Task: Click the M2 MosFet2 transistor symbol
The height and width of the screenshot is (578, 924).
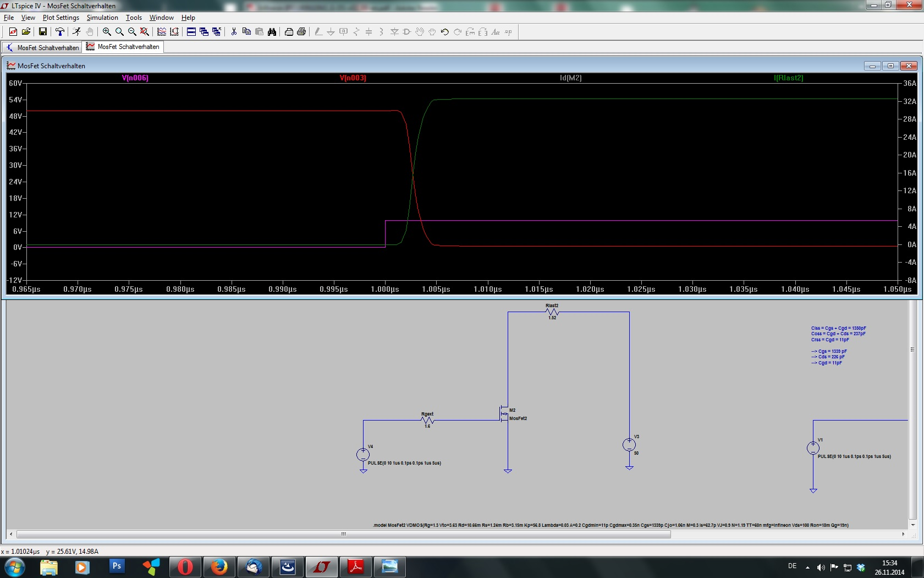Action: 504,415
